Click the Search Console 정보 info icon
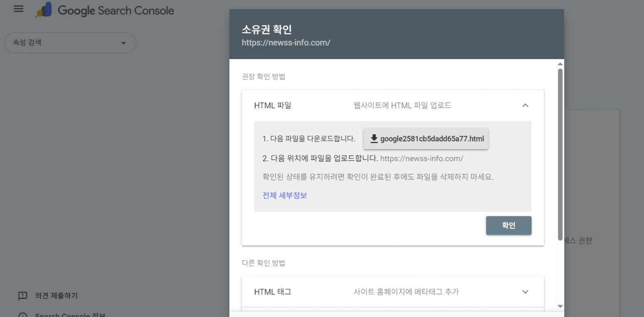Viewport: 644px width, 317px height. [23, 315]
